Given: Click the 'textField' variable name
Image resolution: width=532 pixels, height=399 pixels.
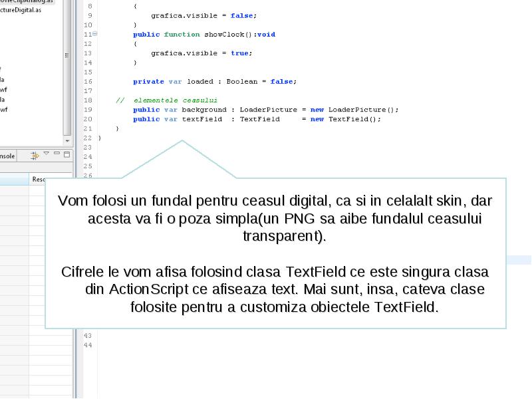Looking at the screenshot, I should pos(202,119).
